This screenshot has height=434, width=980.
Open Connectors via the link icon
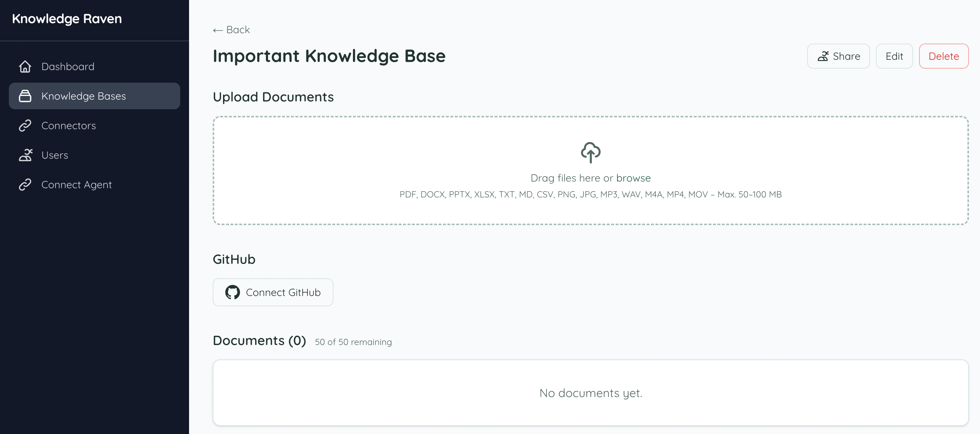[25, 125]
